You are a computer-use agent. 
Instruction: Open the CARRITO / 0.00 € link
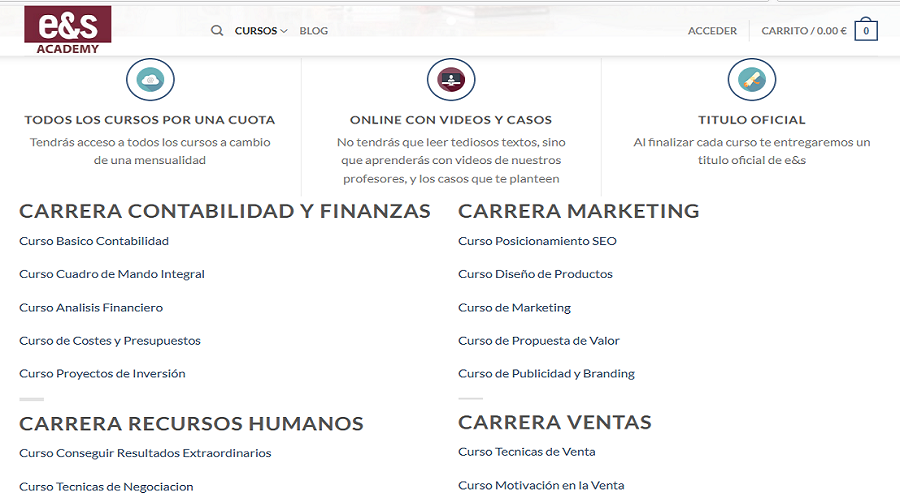(804, 30)
